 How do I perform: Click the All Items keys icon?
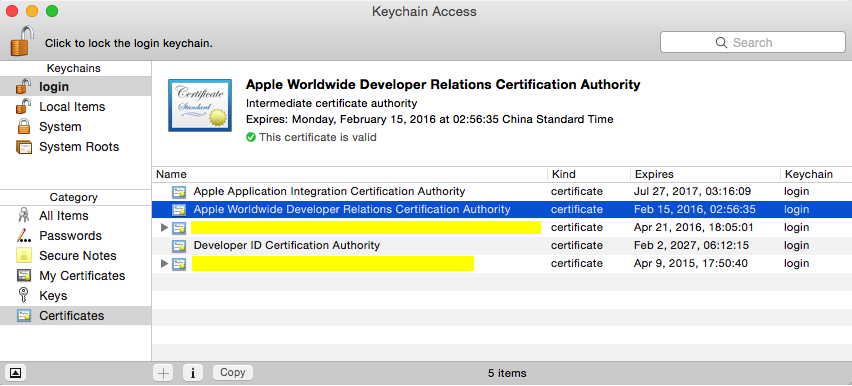tap(24, 216)
